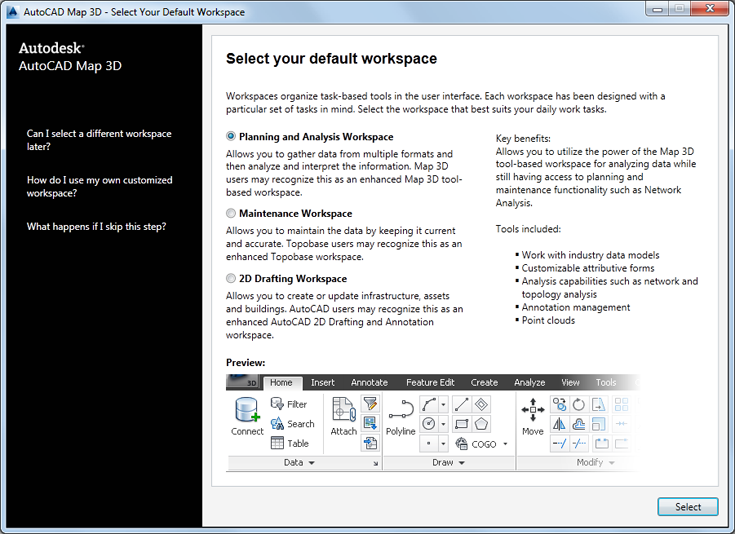
Task: Click the image export icon below the funnel
Action: pyautogui.click(x=370, y=423)
